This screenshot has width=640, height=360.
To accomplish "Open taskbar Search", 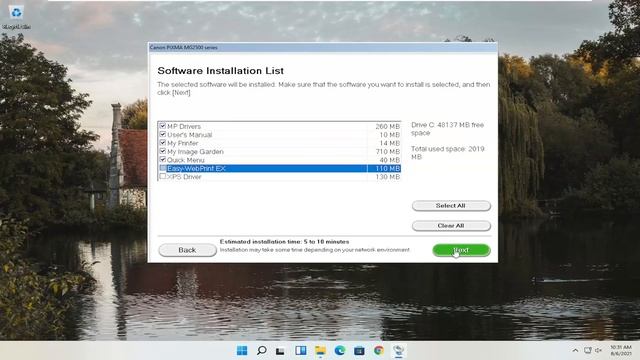I will point(262,351).
